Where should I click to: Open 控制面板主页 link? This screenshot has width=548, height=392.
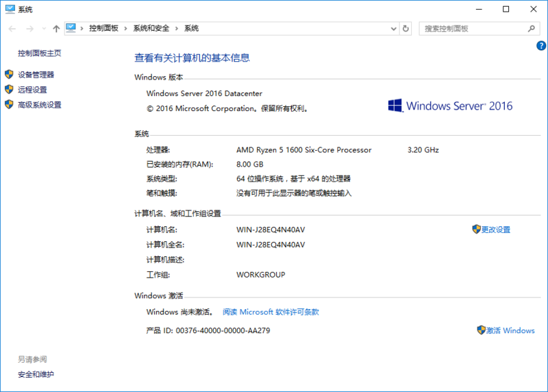pyautogui.click(x=40, y=53)
